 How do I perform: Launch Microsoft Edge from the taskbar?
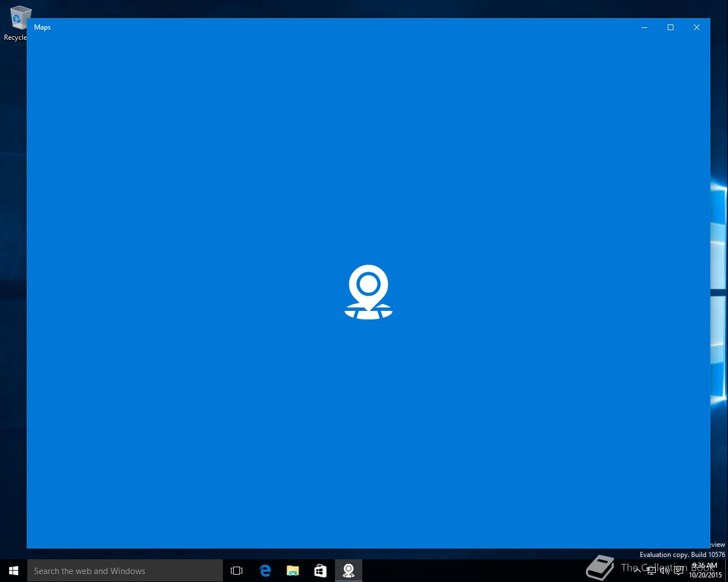pyautogui.click(x=265, y=571)
